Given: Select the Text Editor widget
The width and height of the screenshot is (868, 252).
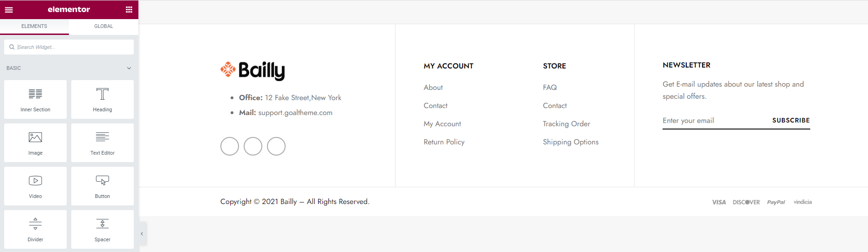Looking at the screenshot, I should pyautogui.click(x=103, y=143).
